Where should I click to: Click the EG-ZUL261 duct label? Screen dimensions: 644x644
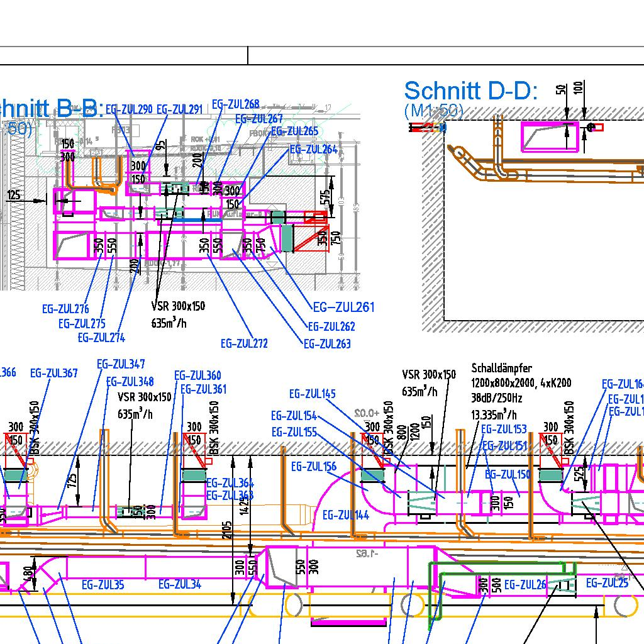(343, 307)
